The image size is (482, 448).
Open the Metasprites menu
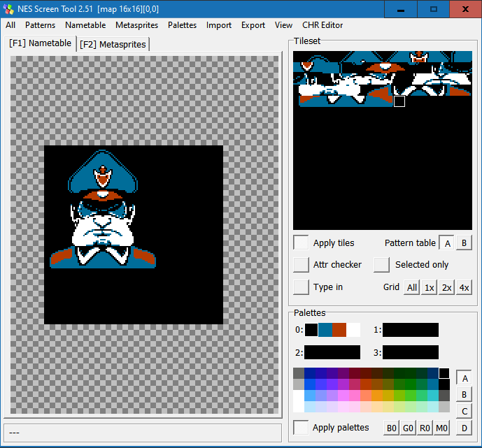[137, 25]
